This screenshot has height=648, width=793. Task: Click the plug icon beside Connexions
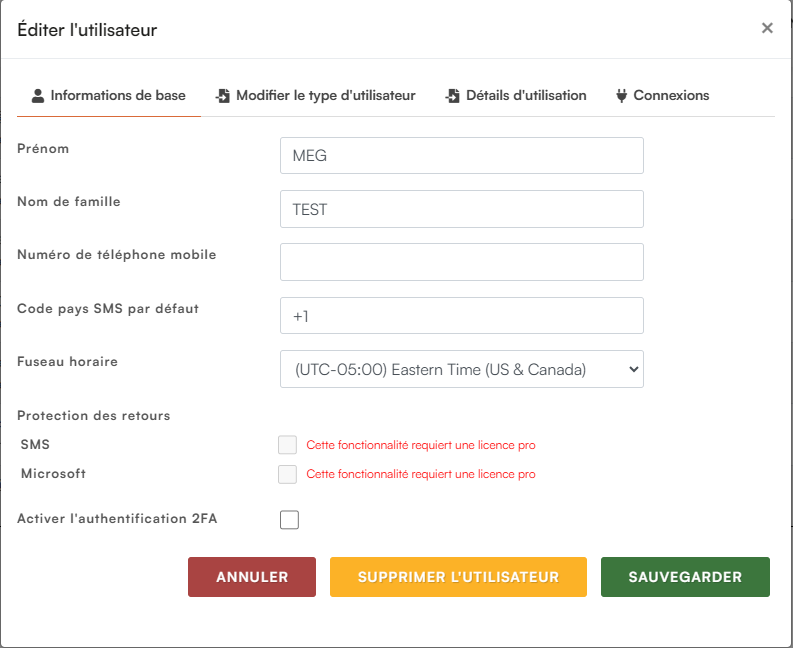(x=621, y=96)
